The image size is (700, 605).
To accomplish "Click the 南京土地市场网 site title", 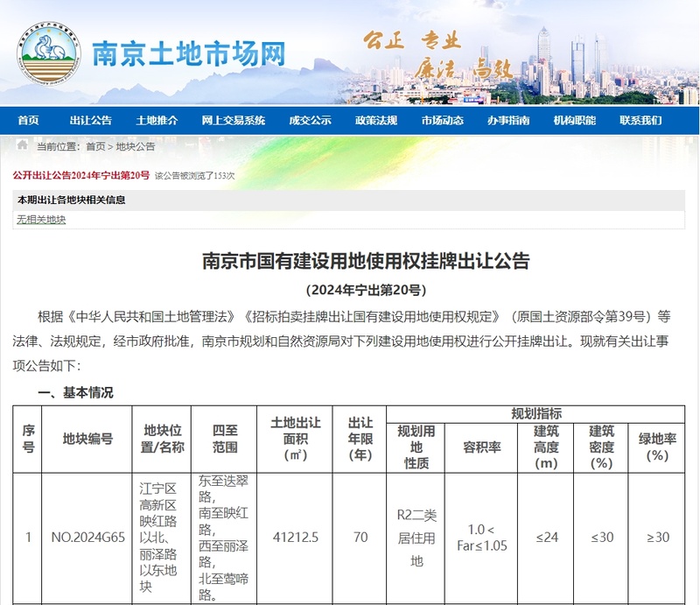I will pyautogui.click(x=188, y=54).
